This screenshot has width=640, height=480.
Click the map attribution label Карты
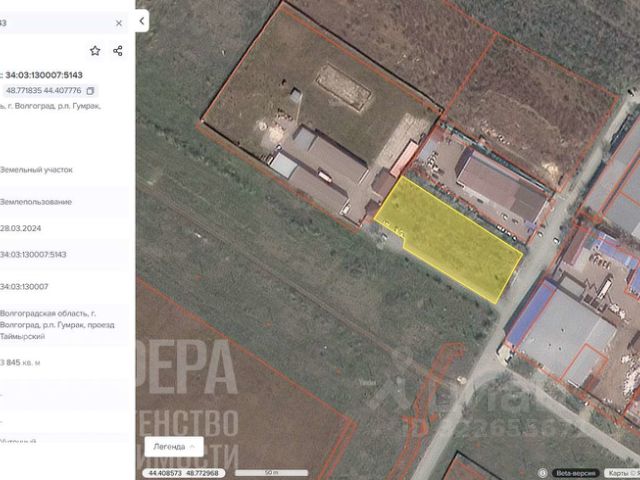[620, 473]
